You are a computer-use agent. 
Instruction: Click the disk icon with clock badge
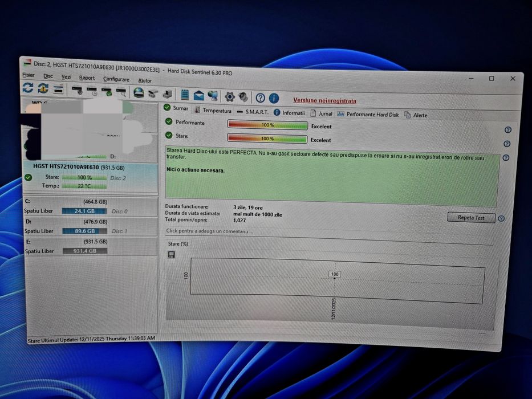tap(92, 91)
